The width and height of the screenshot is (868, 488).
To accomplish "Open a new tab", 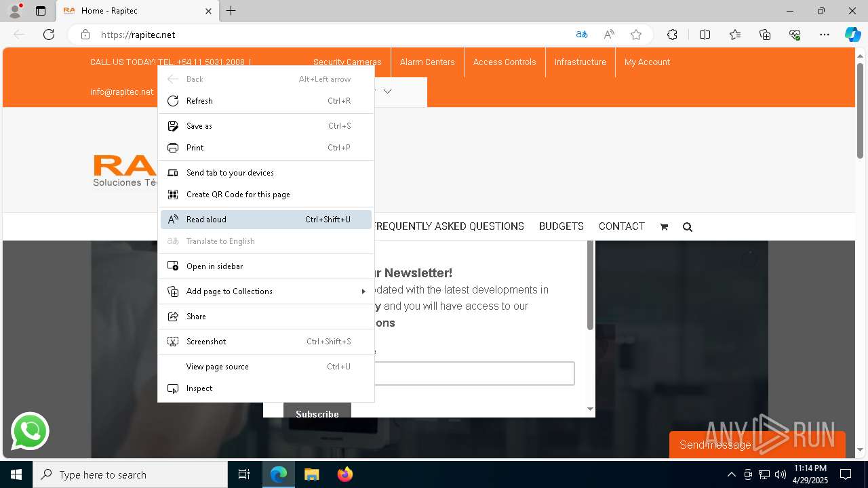I will coord(231,11).
